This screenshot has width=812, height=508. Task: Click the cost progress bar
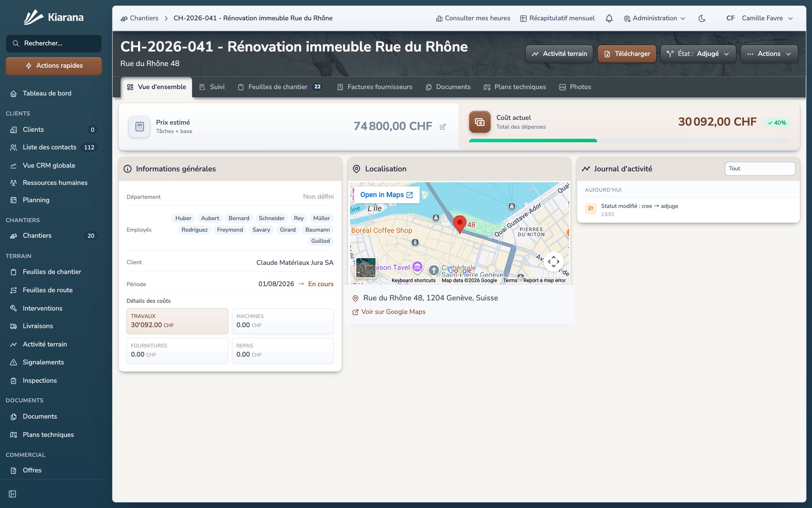click(x=629, y=140)
